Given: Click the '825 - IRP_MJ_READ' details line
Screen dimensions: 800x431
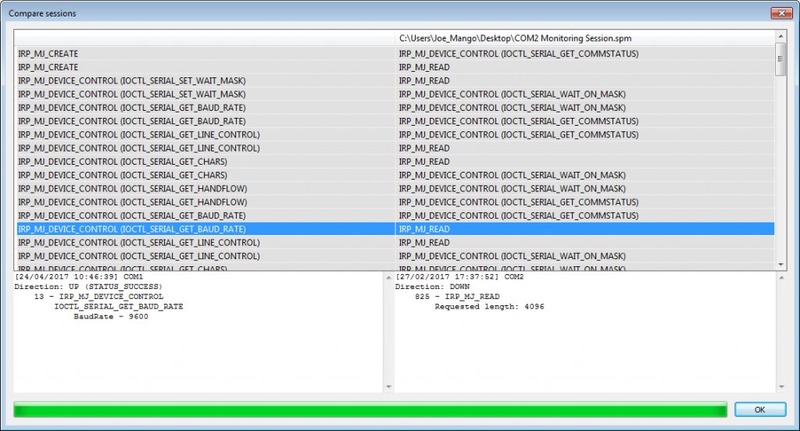Looking at the screenshot, I should coord(457,297).
